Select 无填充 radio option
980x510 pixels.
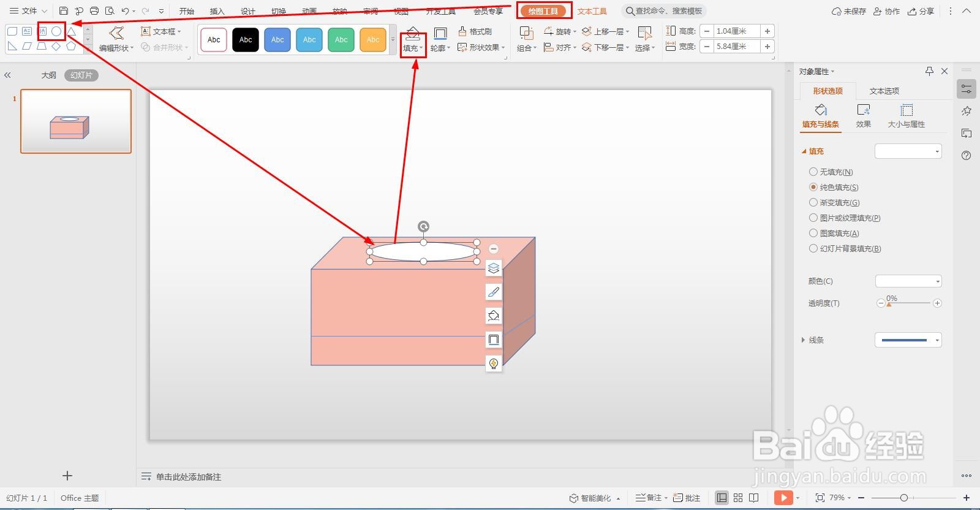click(813, 172)
